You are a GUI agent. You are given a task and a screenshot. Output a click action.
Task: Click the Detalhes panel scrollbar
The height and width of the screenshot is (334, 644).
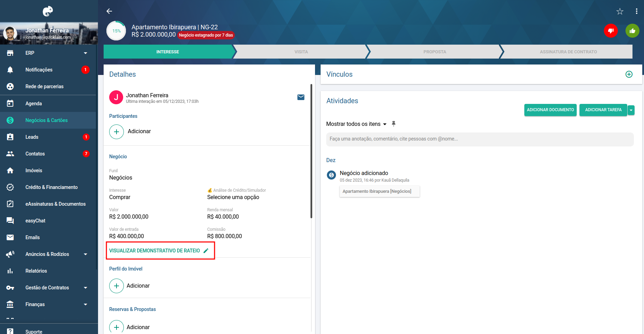[311, 151]
